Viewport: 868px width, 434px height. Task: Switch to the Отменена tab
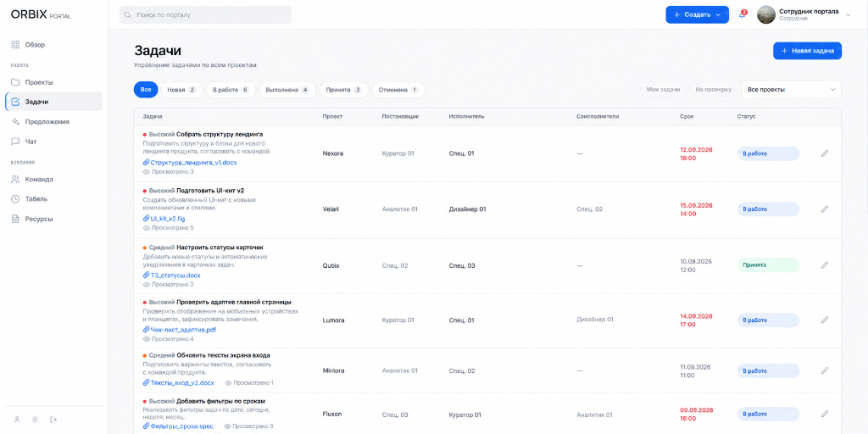point(398,90)
